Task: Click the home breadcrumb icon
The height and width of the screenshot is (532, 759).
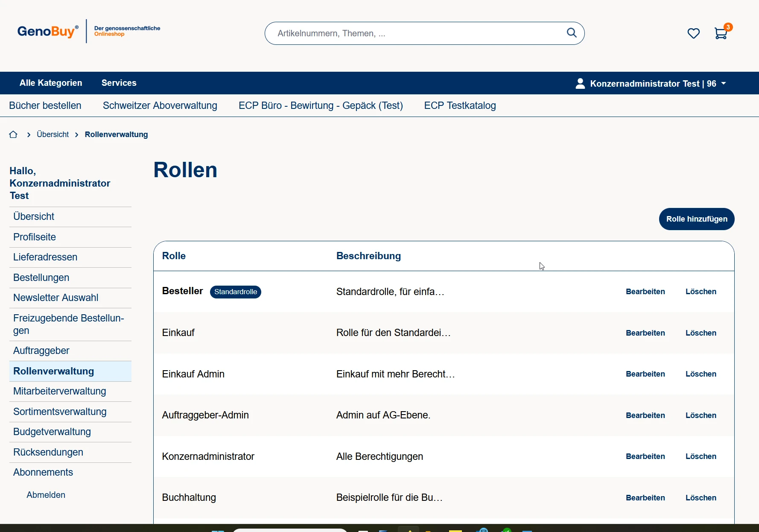Action: pyautogui.click(x=13, y=134)
